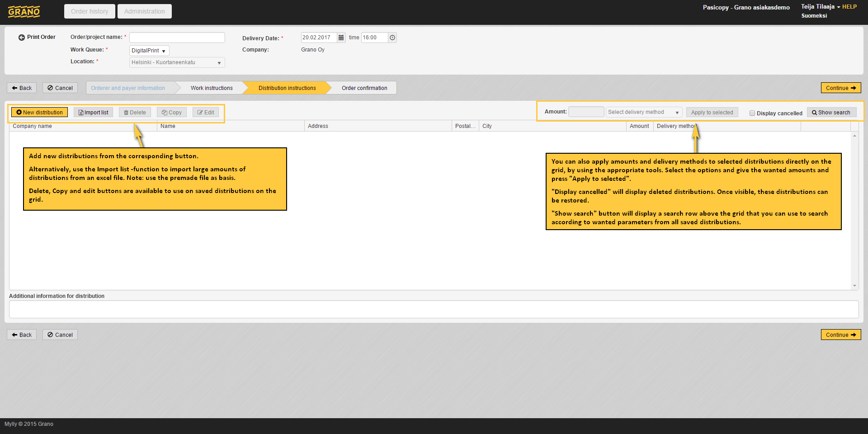Switch language via Suomeksi link
The width and height of the screenshot is (868, 434).
click(x=814, y=16)
